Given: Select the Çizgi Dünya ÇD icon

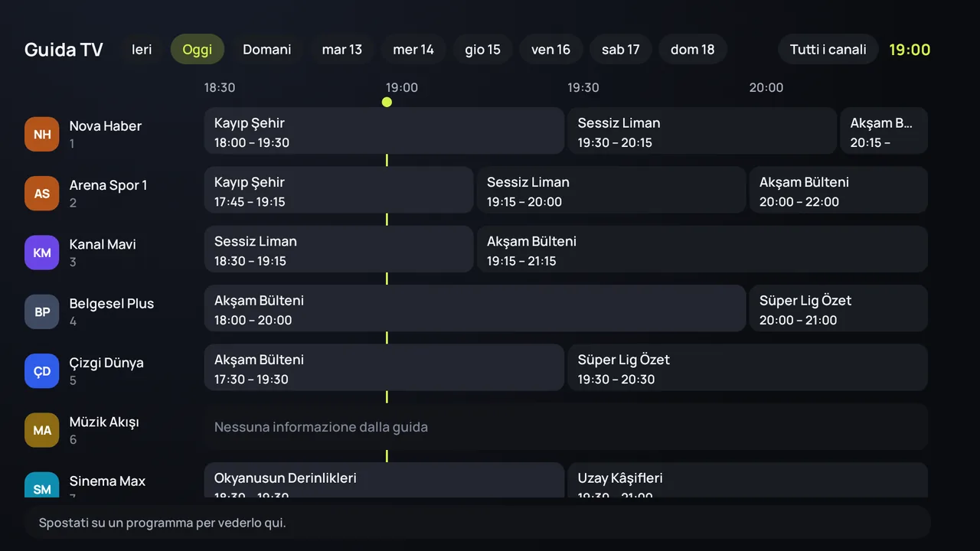Looking at the screenshot, I should (x=41, y=371).
